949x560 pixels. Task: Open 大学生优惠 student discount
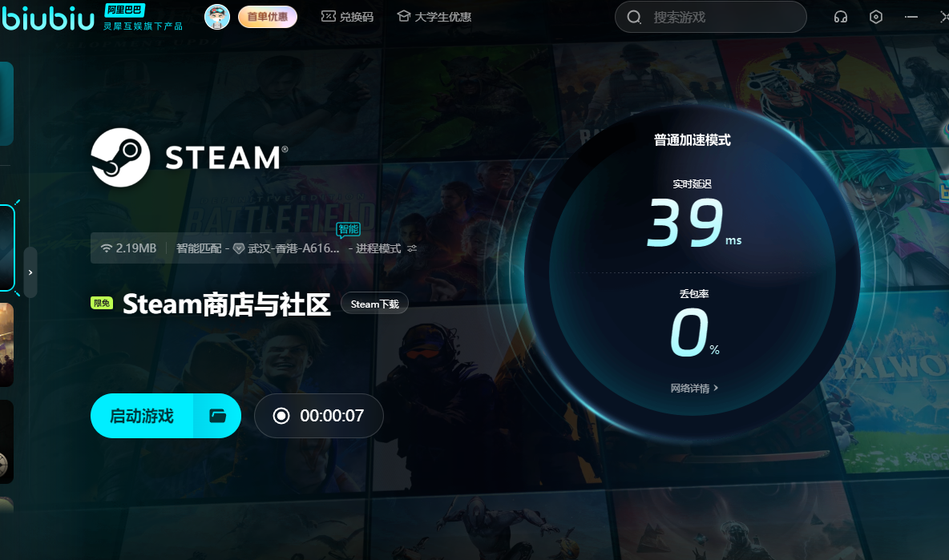434,17
